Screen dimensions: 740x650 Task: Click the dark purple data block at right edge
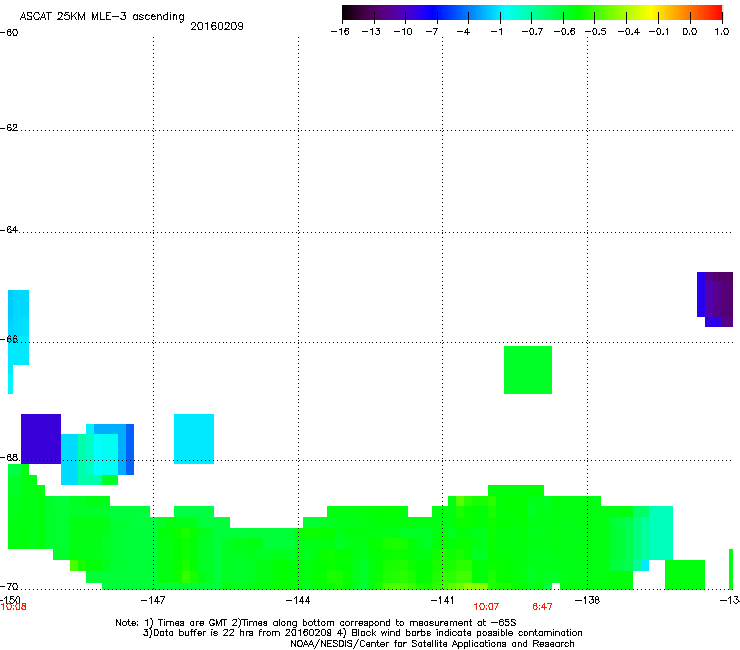tap(715, 299)
